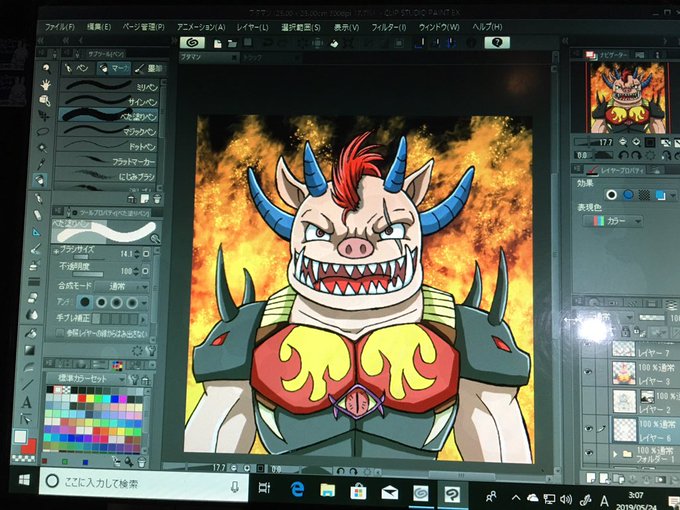Select the straight Line figure tool
Image resolution: width=680 pixels, height=510 pixels.
[x=28, y=384]
